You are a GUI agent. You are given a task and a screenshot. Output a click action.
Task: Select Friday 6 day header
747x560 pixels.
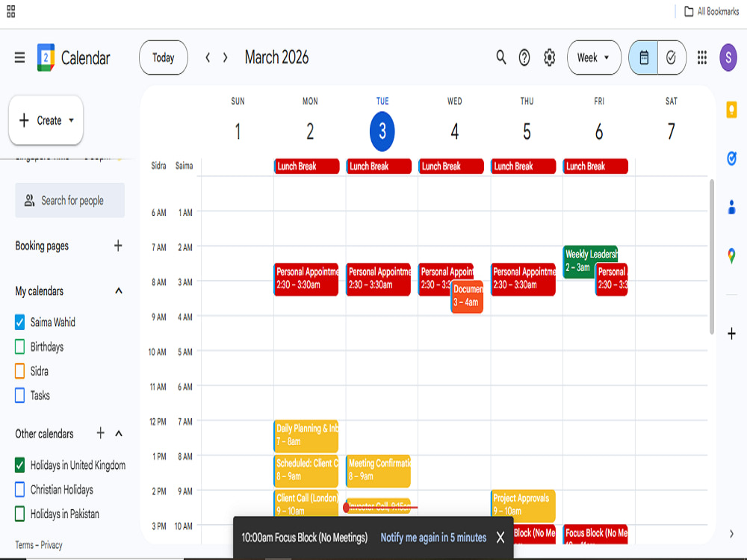click(x=599, y=131)
